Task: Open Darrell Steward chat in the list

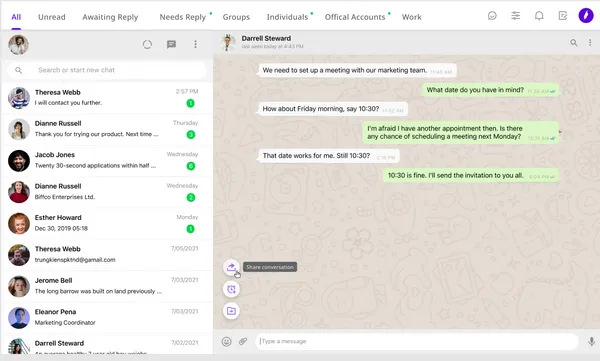Action: pyautogui.click(x=107, y=345)
